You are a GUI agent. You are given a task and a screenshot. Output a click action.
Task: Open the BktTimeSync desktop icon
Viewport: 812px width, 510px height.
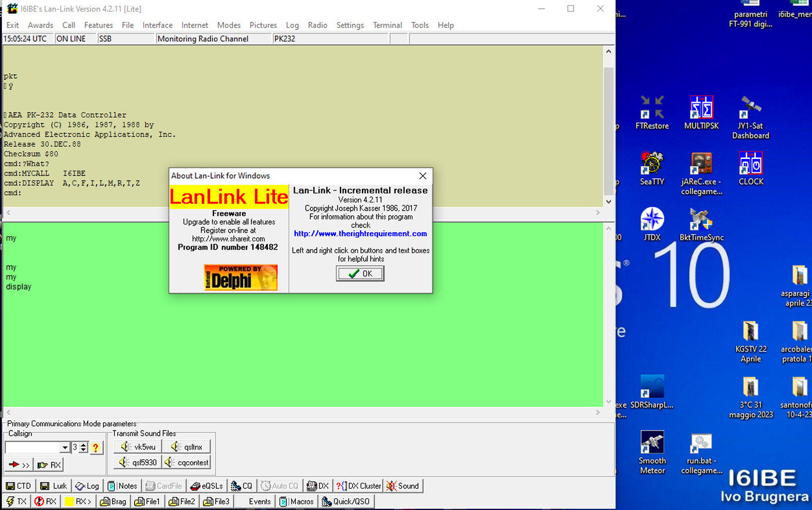pyautogui.click(x=701, y=224)
